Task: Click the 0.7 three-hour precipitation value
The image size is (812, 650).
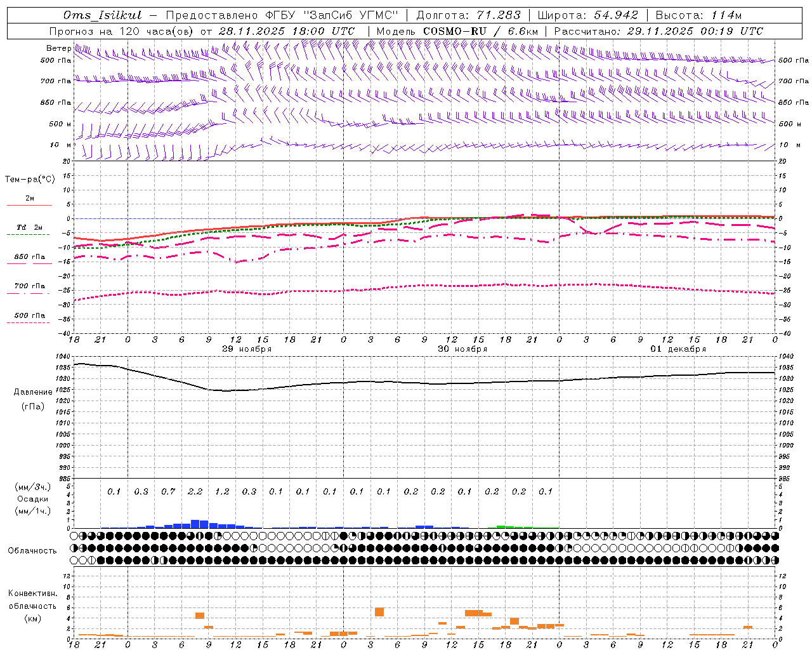Action: pyautogui.click(x=168, y=491)
